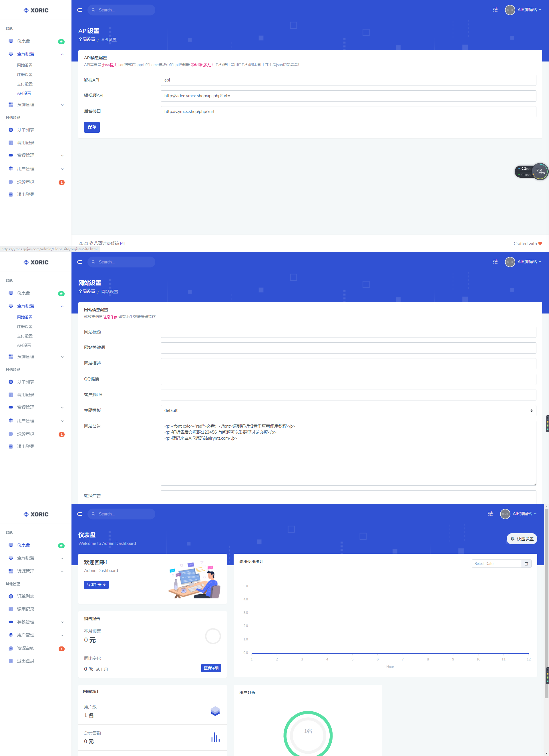This screenshot has width=549, height=756.
Task: Click the sidebar collapse arrow on 仪表盘 page
Action: (x=79, y=514)
